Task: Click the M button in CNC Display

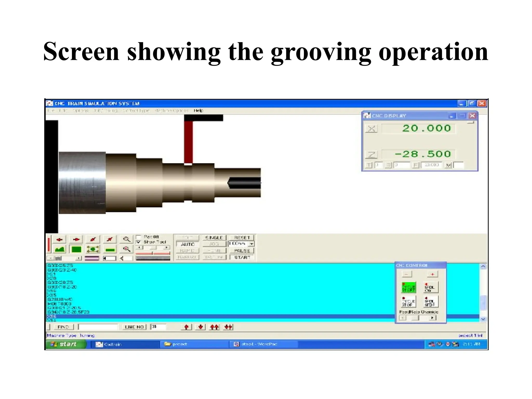Action: [x=448, y=165]
